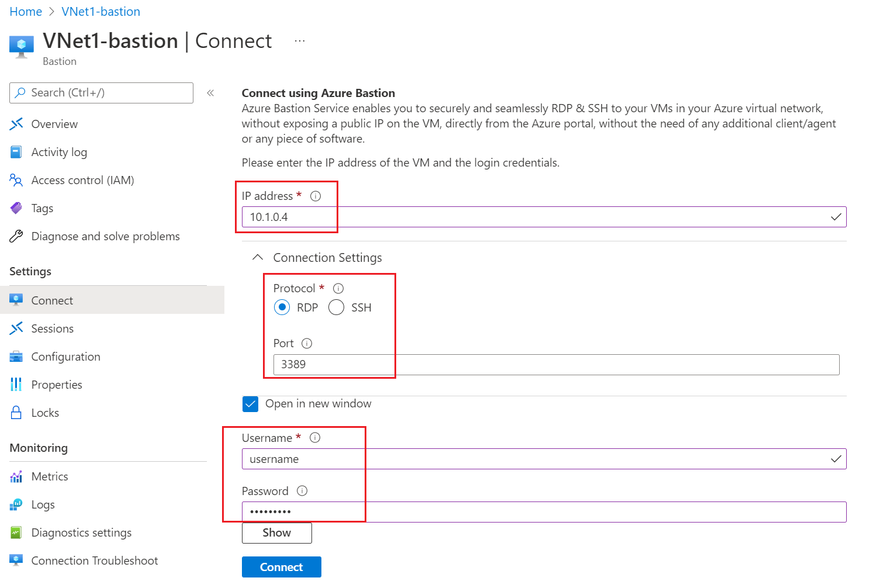The height and width of the screenshot is (588, 890).
Task: Click the Overview icon in sidebar
Action: 16,124
